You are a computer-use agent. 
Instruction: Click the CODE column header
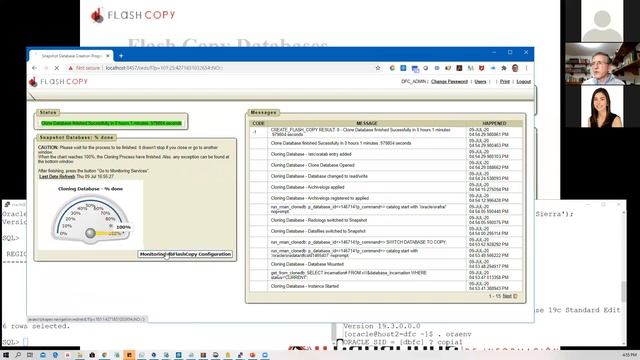[x=258, y=123]
